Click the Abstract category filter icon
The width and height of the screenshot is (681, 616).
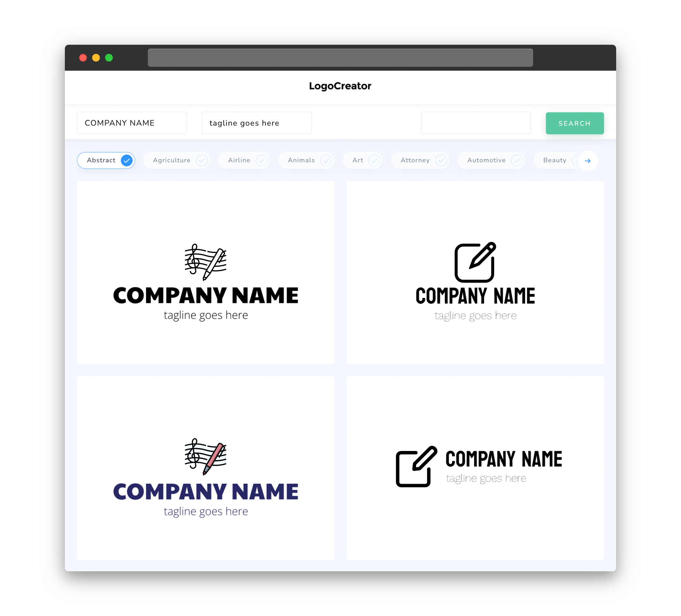point(127,160)
